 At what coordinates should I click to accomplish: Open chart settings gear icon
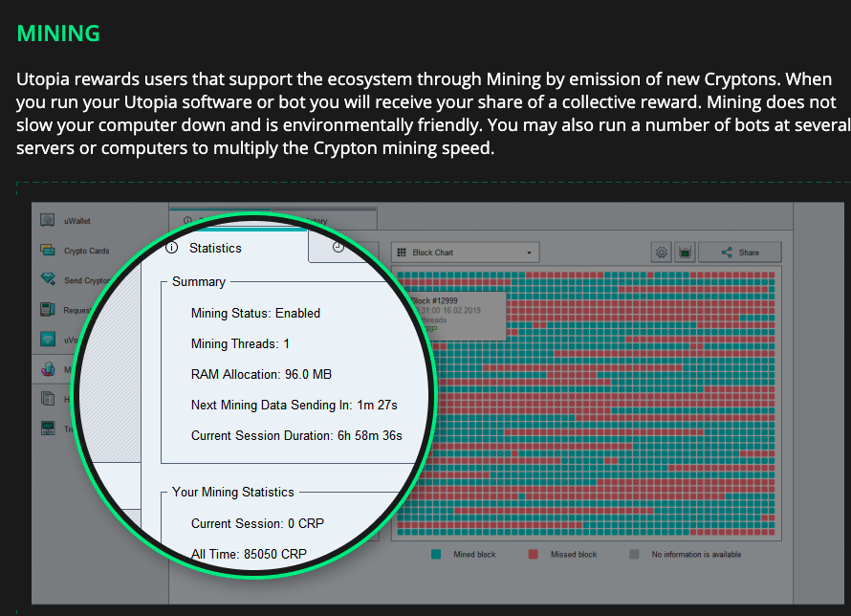661,253
